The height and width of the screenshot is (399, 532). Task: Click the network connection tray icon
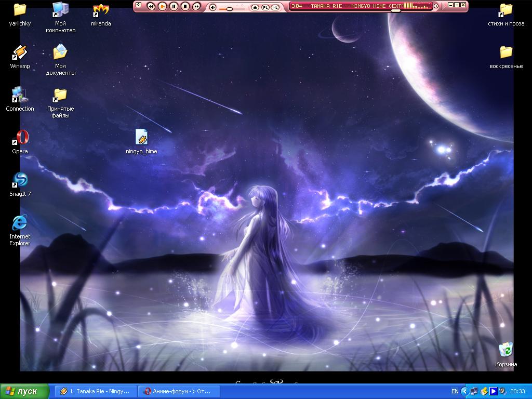[474, 391]
